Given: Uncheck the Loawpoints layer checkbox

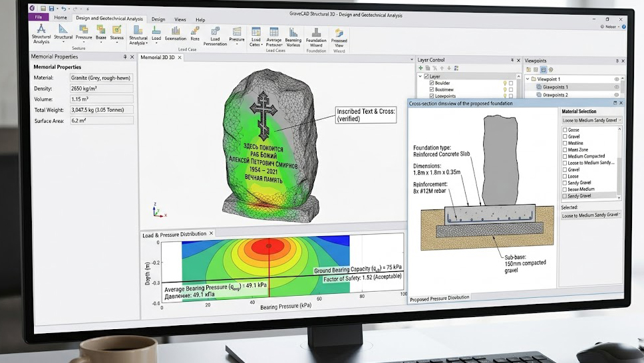Looking at the screenshot, I should tap(432, 96).
